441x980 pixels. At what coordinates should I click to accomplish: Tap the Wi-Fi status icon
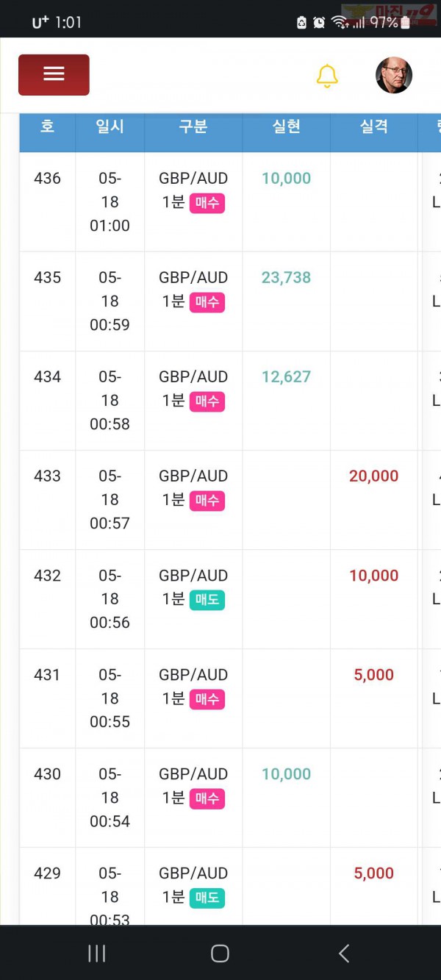[339, 22]
